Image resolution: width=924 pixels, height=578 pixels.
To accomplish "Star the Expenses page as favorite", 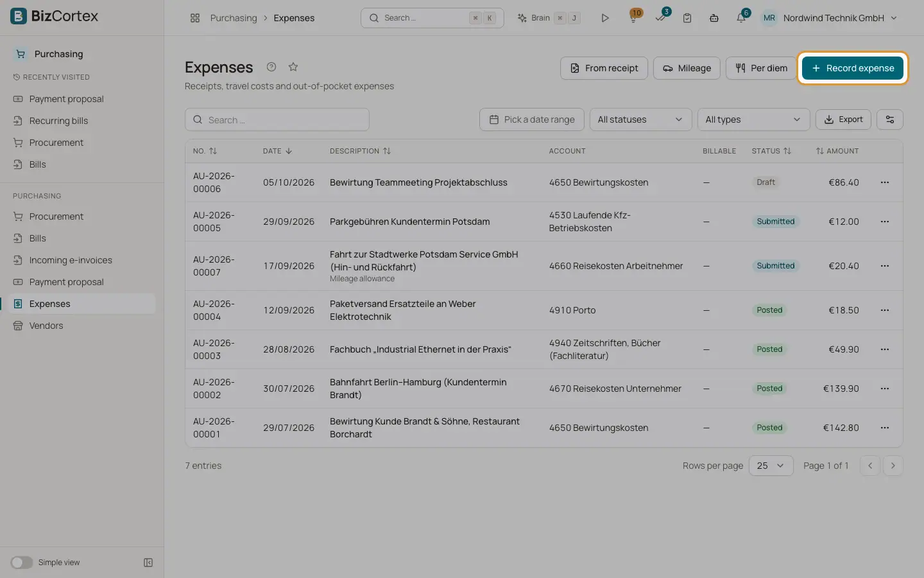I will (x=293, y=67).
